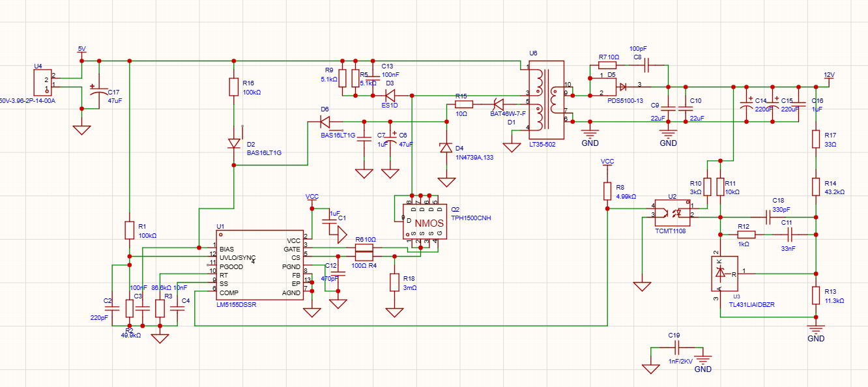This screenshot has width=868, height=387.
Task: Click resistor R16 100kΩ
Action: pyautogui.click(x=233, y=86)
